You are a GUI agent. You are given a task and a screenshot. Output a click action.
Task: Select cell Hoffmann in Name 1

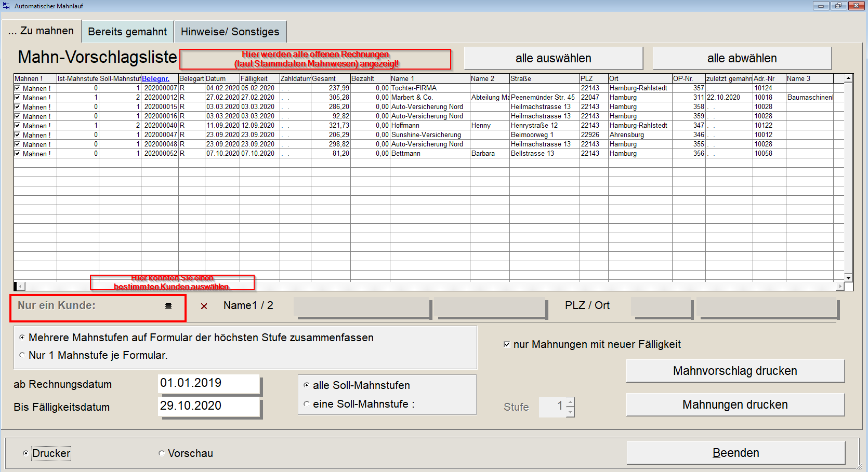coord(430,126)
